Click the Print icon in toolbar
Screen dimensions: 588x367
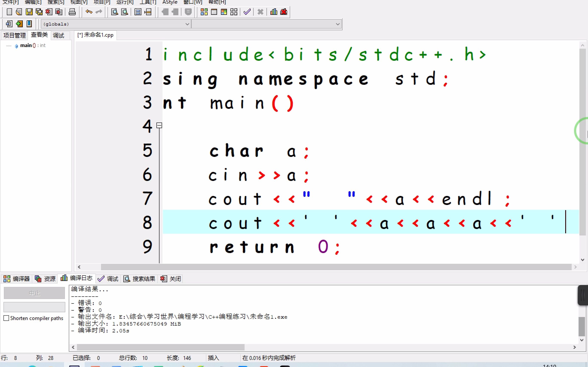[72, 12]
